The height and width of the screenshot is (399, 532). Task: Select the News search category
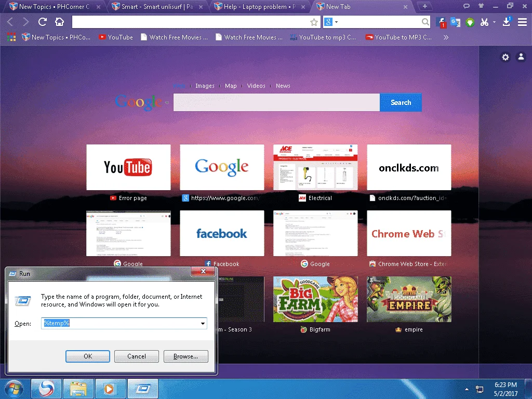coord(283,86)
